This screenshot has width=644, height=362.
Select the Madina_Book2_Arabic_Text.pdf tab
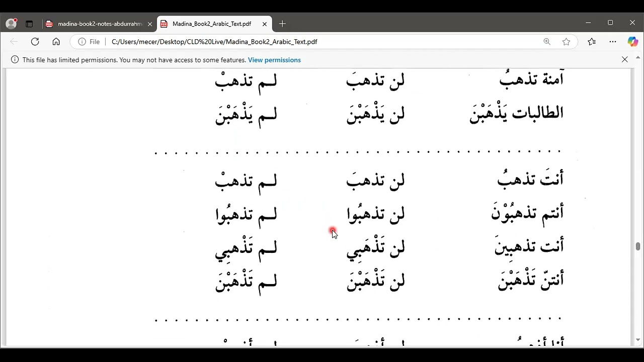click(211, 24)
